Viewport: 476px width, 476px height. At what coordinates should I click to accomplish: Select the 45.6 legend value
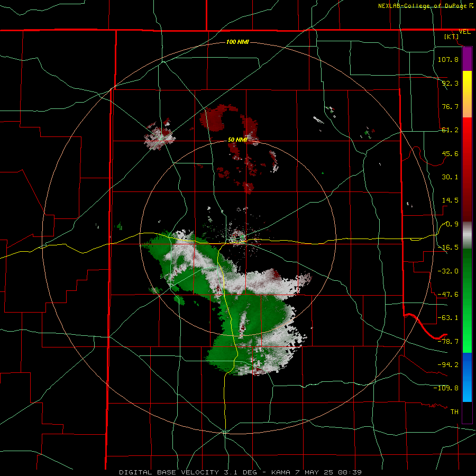(450, 153)
